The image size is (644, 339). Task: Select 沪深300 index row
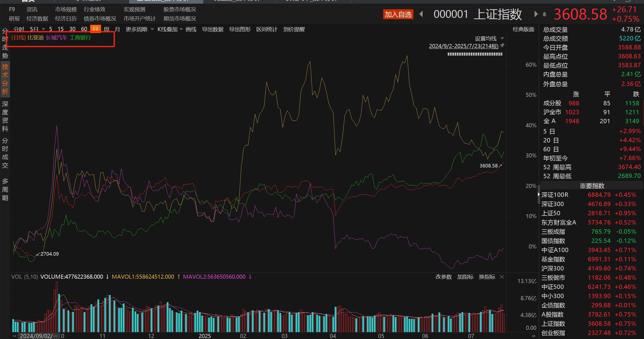click(592, 268)
